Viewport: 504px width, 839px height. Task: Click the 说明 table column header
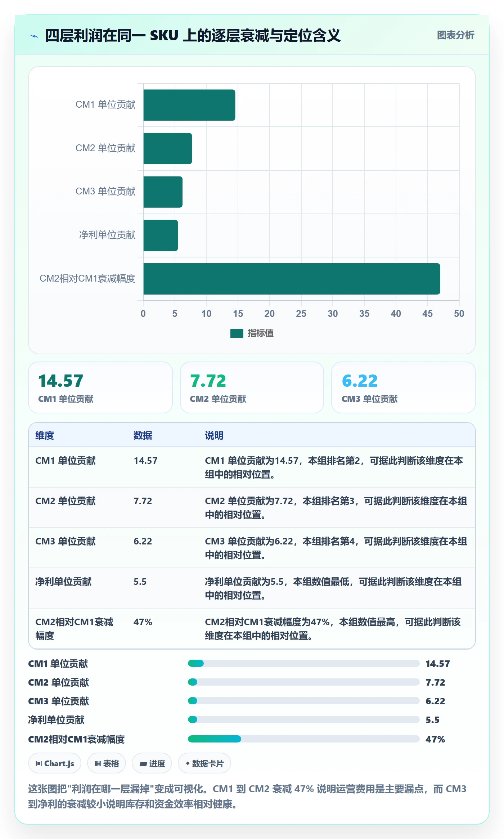(214, 435)
